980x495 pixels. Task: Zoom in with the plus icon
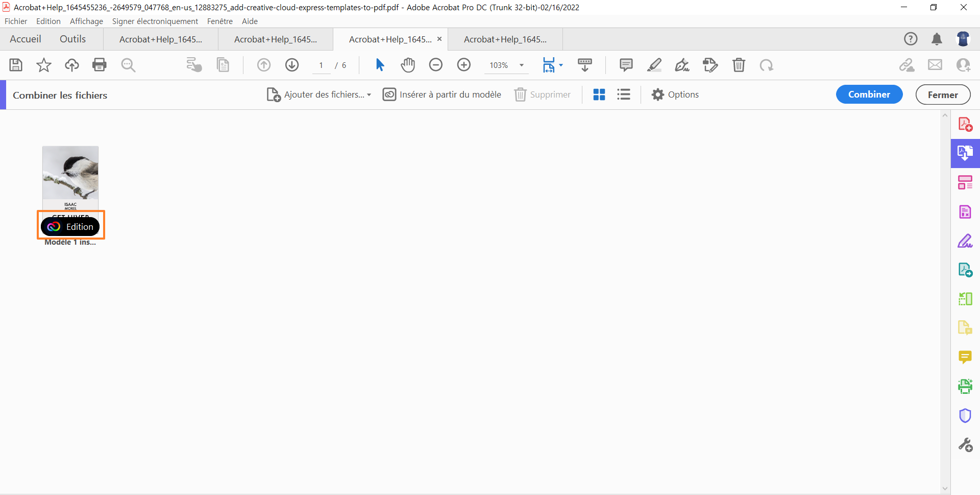tap(464, 65)
